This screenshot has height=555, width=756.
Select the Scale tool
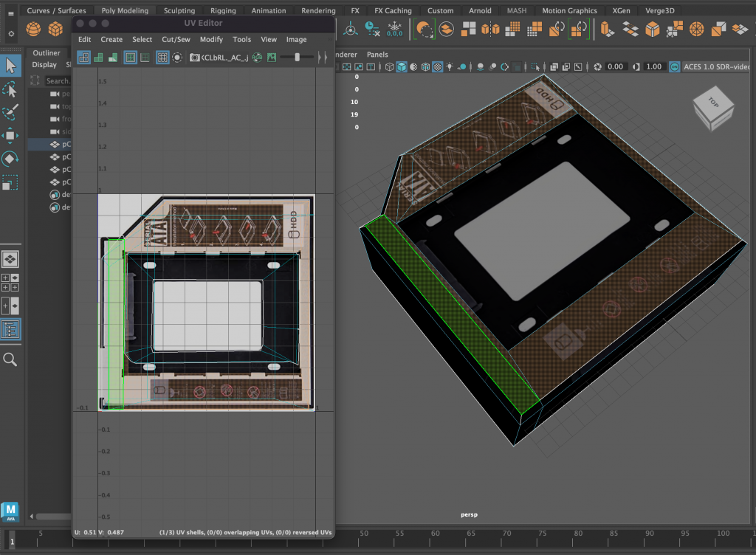[x=10, y=182]
